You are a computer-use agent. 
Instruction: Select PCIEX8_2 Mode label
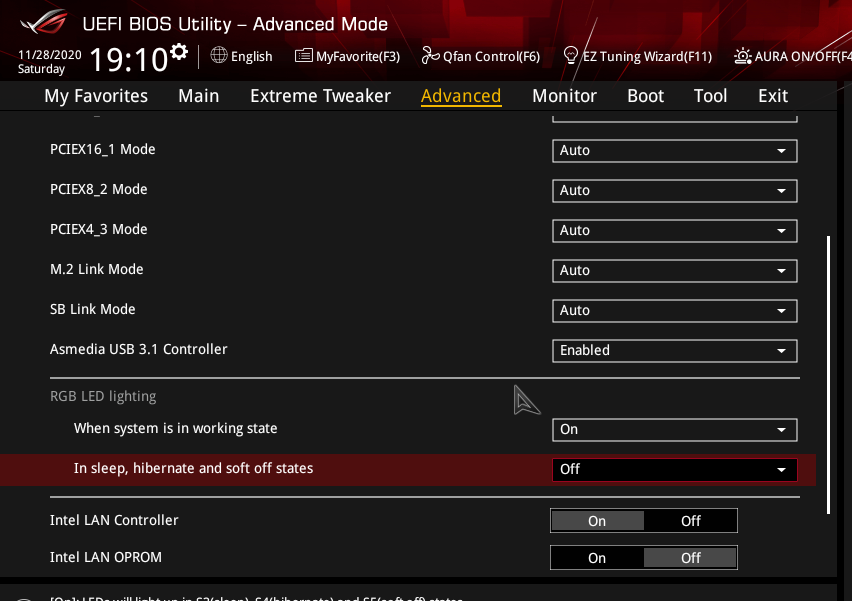coord(98,190)
